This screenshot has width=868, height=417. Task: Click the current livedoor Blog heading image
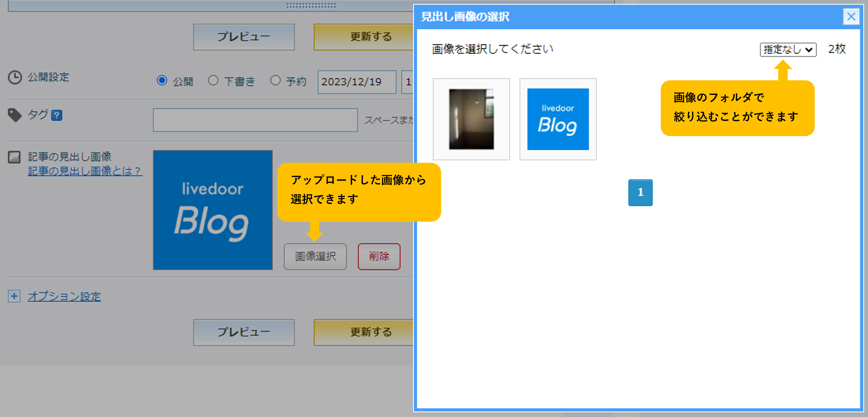point(213,210)
